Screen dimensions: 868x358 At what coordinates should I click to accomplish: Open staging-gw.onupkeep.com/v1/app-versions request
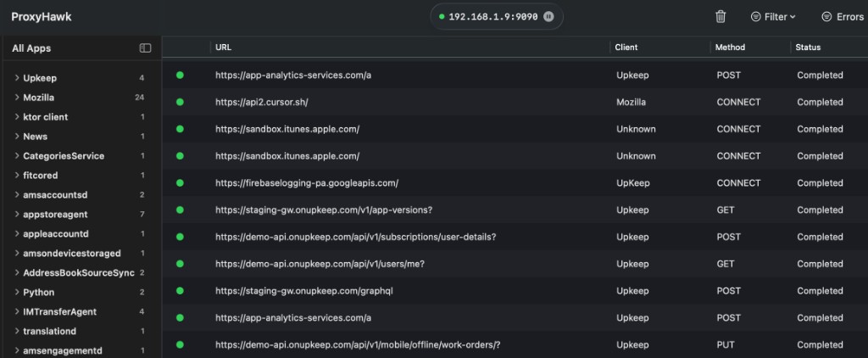pyautogui.click(x=515, y=210)
